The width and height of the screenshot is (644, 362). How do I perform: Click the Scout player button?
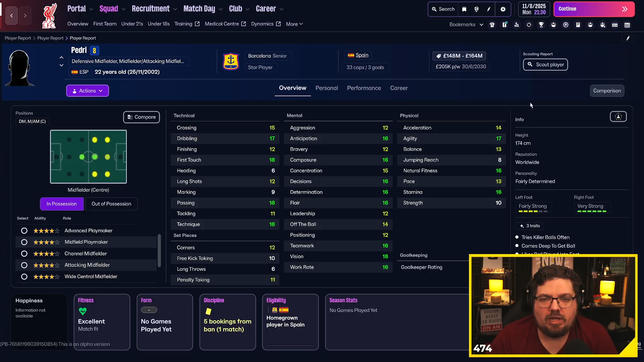[545, 64]
